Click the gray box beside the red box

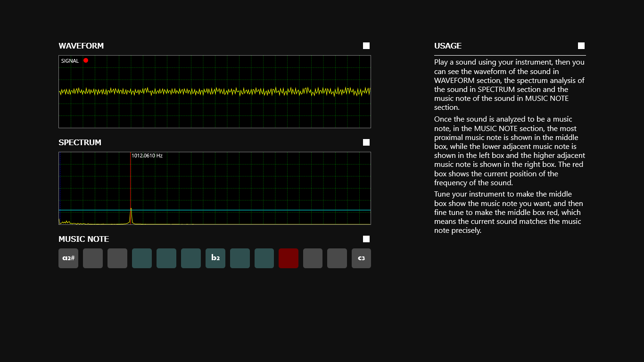click(x=313, y=258)
